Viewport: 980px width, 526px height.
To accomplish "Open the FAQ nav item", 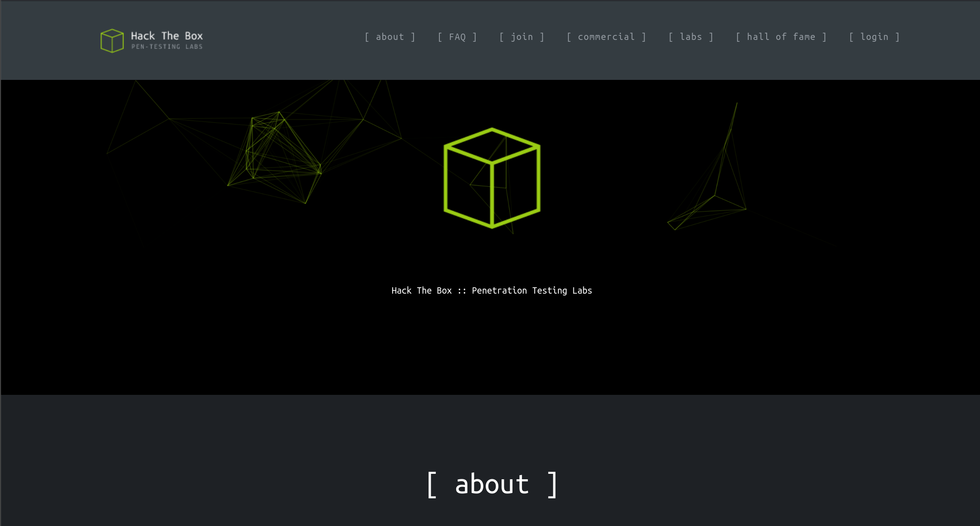I will (457, 37).
